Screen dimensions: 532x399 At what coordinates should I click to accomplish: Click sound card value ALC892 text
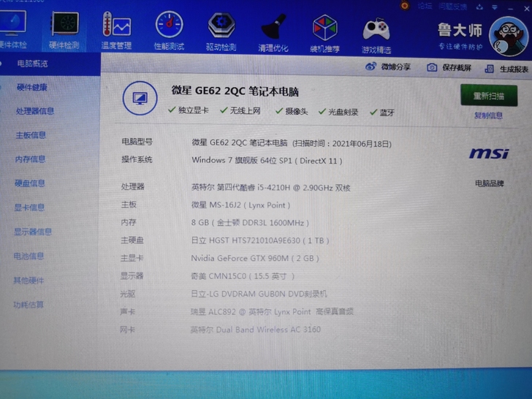point(272,311)
